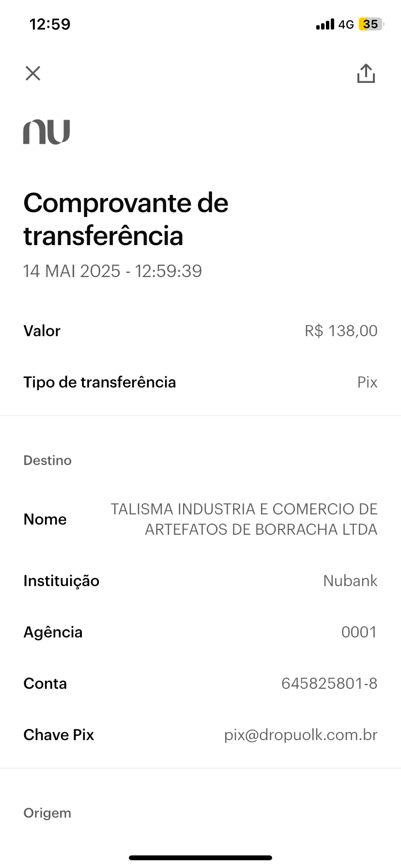Close the transfer receipt screen
This screenshot has height=868, width=401.
click(x=33, y=74)
